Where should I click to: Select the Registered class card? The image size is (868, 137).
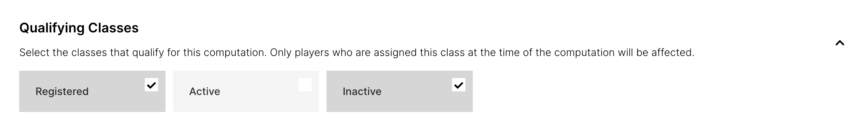coord(92,91)
